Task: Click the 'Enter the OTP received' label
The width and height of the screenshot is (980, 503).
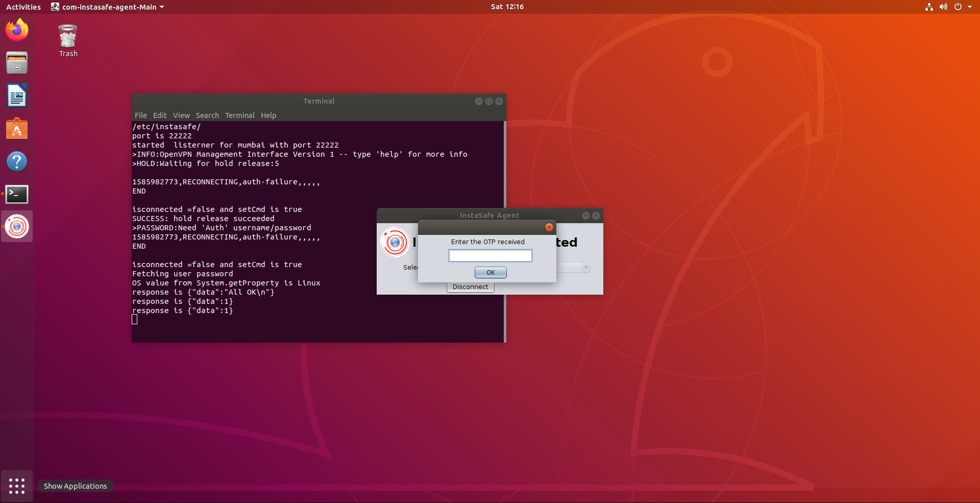Action: pos(488,242)
